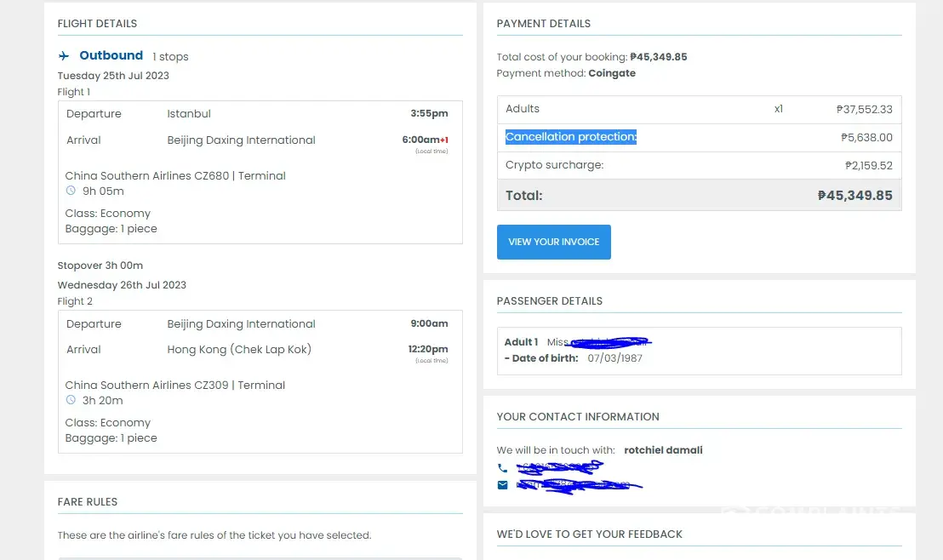Click the Crypto surcharge label

[554, 165]
